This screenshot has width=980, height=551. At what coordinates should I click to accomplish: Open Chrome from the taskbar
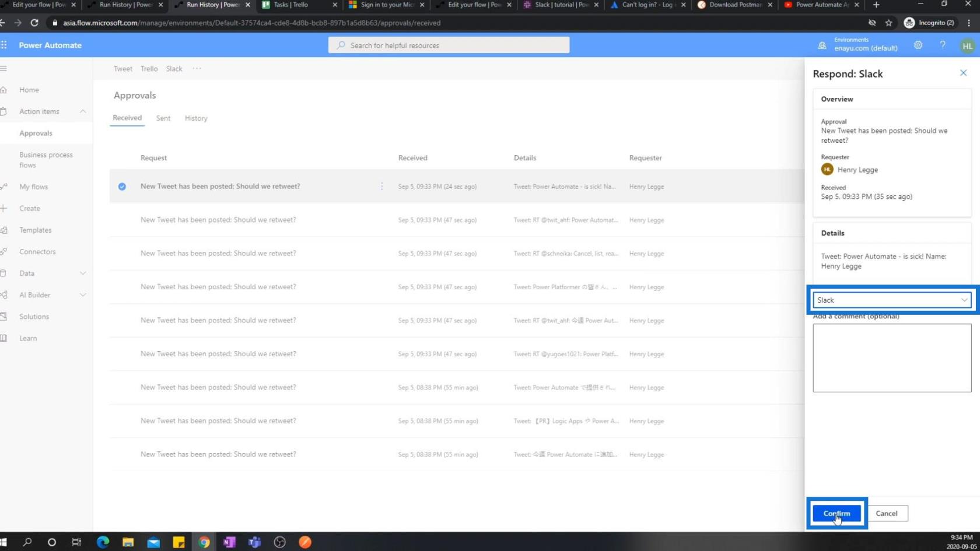point(204,542)
